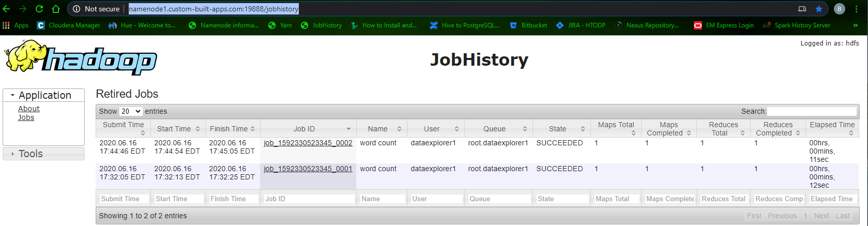Open the JIRA - HTODP bookmark

coord(581,25)
